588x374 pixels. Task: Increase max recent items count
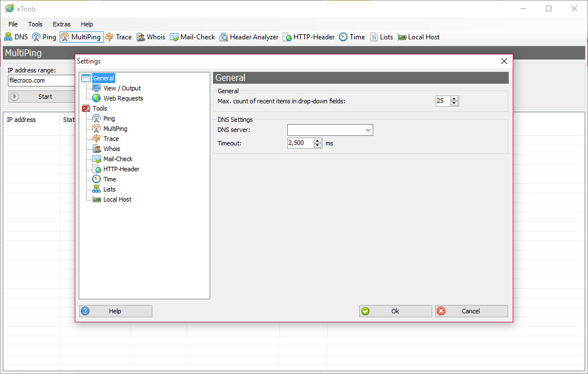coord(455,98)
